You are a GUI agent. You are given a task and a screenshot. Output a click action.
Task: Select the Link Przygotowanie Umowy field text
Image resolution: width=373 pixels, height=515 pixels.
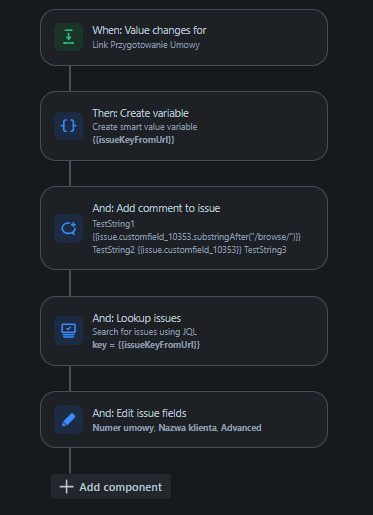click(146, 45)
